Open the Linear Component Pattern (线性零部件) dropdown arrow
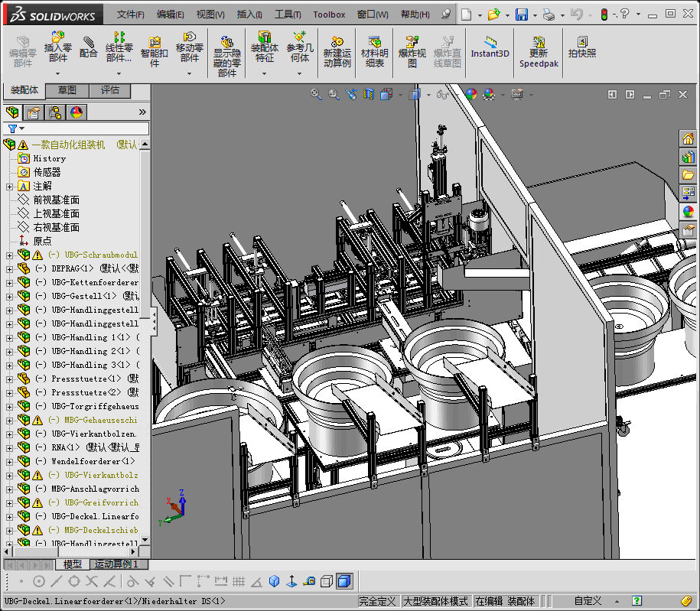This screenshot has height=611, width=700. tap(119, 73)
